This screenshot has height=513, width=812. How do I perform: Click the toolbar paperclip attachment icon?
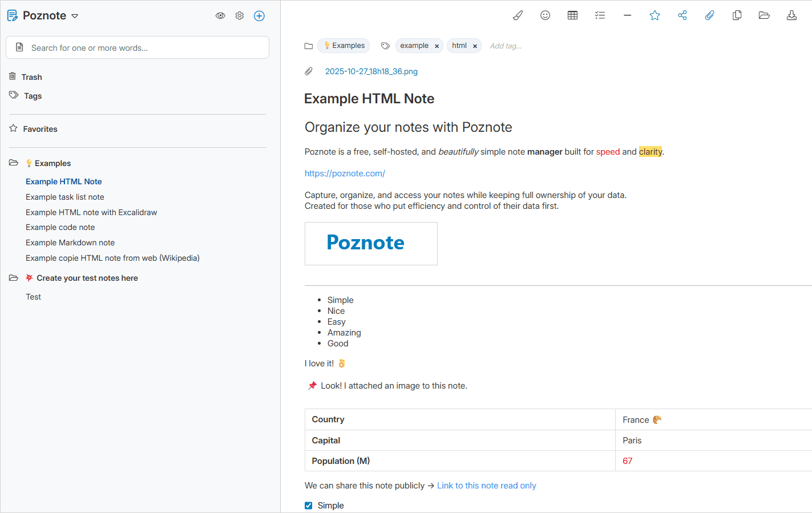[709, 15]
